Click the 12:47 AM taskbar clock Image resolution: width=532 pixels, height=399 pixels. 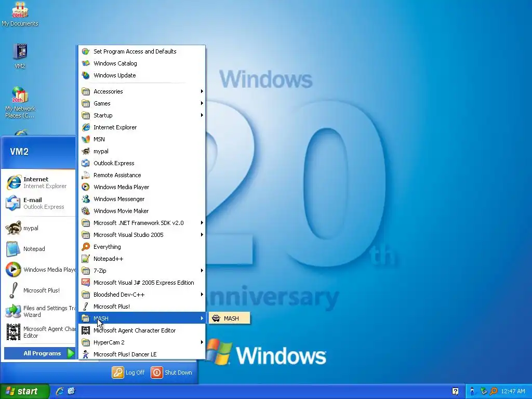point(513,391)
